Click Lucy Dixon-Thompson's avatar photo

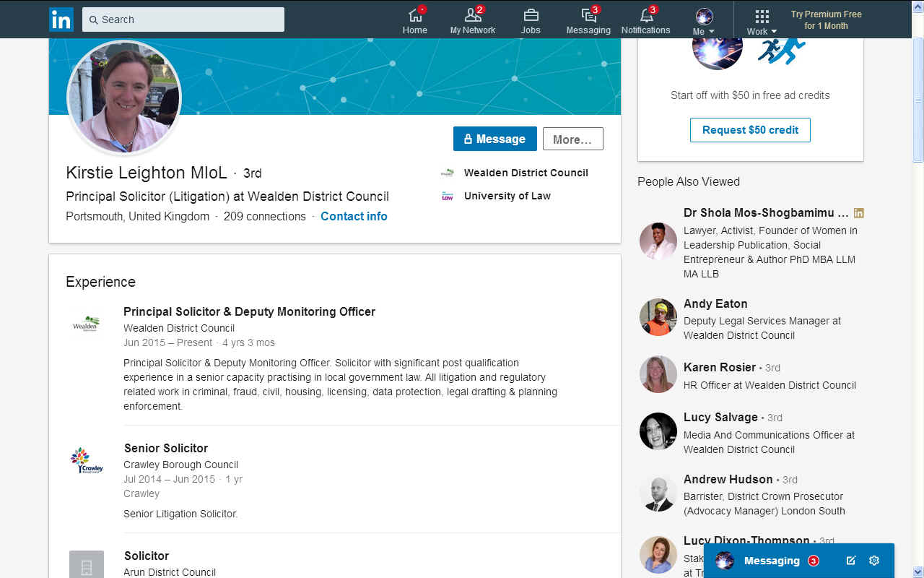coord(658,555)
